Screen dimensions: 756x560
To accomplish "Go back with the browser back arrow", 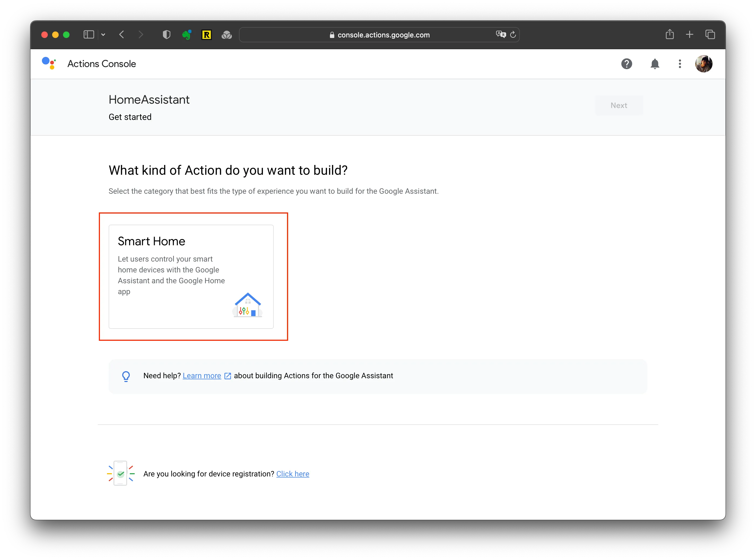I will [122, 34].
